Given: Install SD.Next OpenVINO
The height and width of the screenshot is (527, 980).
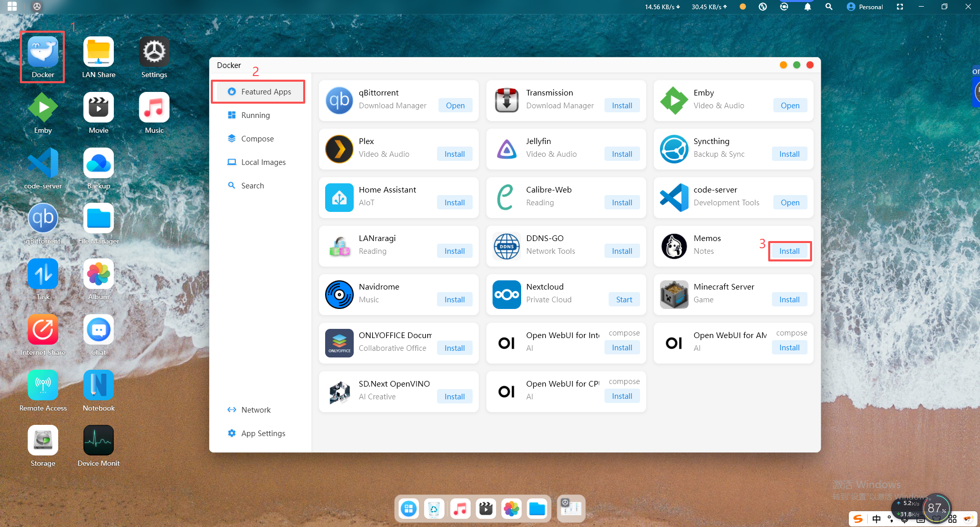Looking at the screenshot, I should click(455, 397).
